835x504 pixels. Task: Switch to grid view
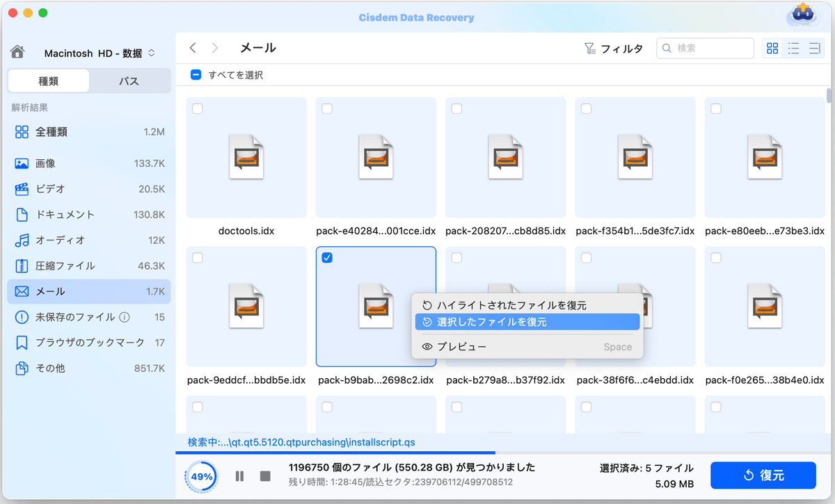point(772,48)
